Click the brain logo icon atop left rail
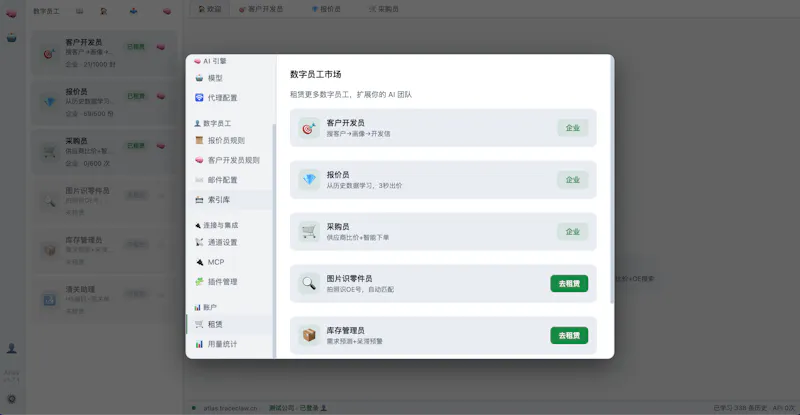Viewport: 800px width, 415px height. click(x=11, y=13)
